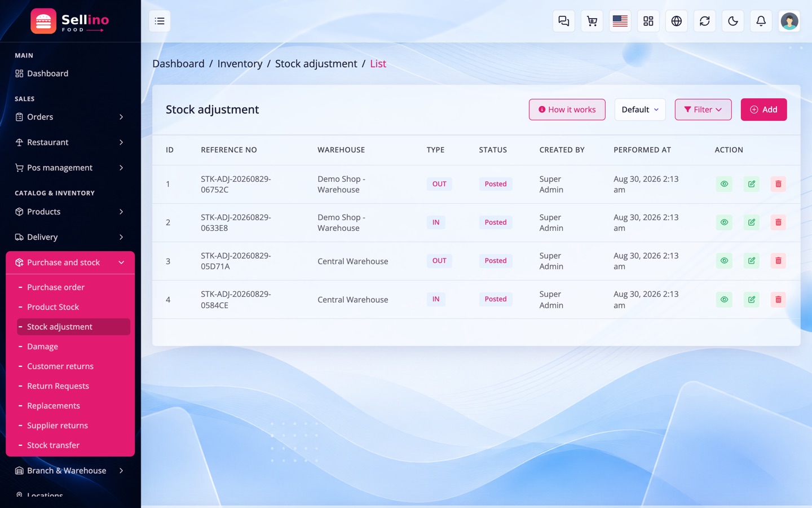Open the POS cart icon
Image resolution: width=812 pixels, height=508 pixels.
(x=592, y=21)
